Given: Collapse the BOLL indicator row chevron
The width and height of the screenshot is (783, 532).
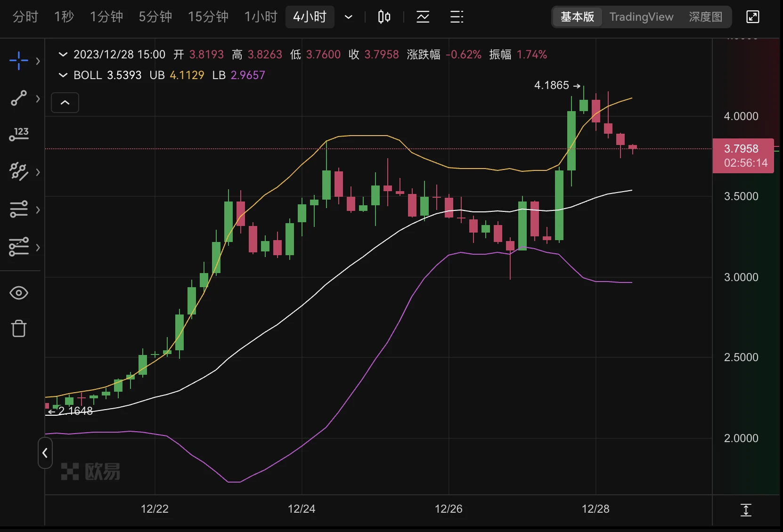Looking at the screenshot, I should tap(63, 75).
